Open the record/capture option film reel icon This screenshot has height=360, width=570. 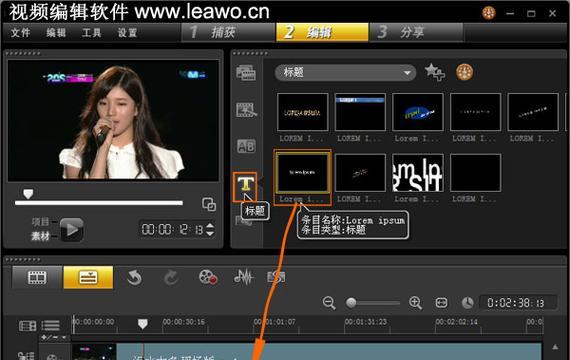[208, 277]
